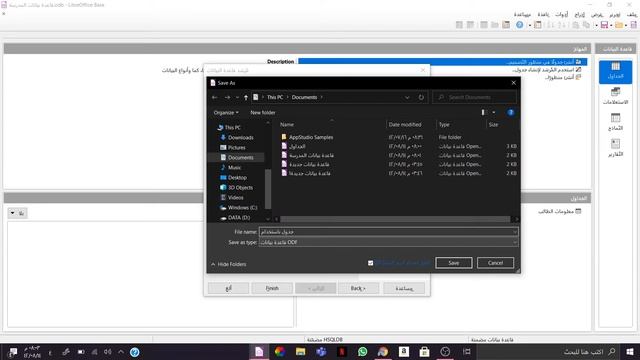Click the Search Documents field
The width and height of the screenshot is (640, 360).
474,98
